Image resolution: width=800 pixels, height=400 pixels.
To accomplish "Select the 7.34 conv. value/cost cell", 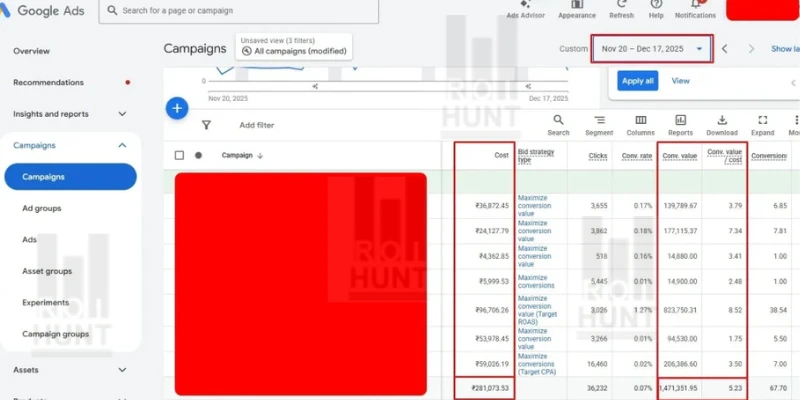I will 735,231.
